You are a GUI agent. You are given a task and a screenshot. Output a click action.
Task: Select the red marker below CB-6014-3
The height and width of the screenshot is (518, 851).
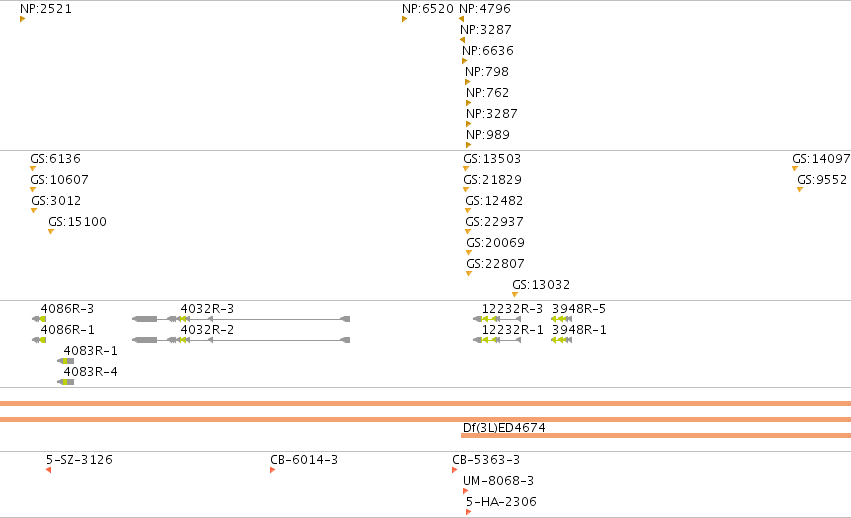click(272, 470)
